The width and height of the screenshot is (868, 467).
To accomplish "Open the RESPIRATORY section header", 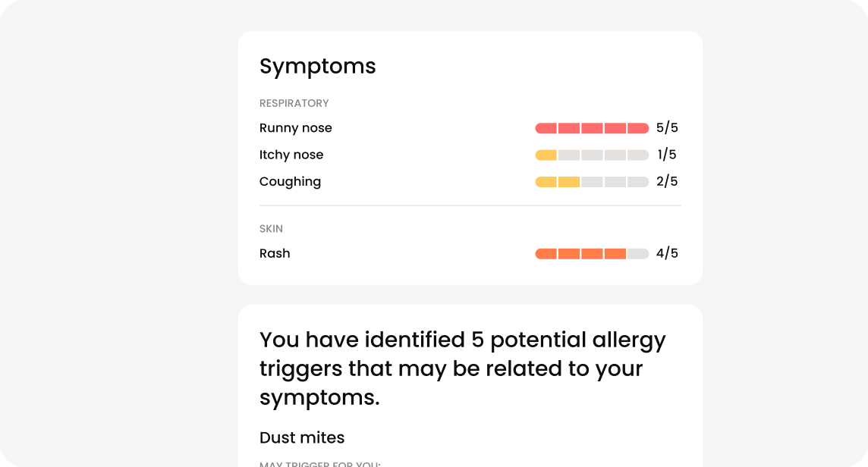I will pos(294,103).
